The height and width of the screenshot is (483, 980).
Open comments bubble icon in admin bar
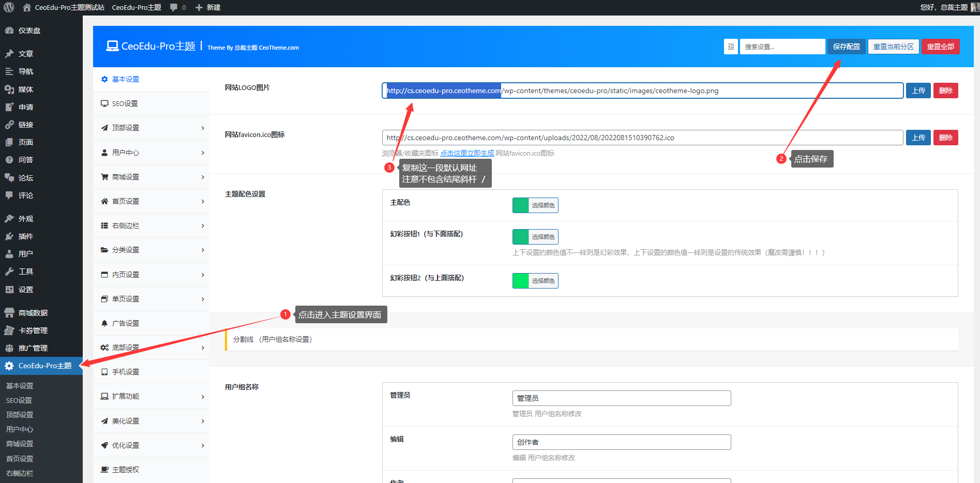pyautogui.click(x=174, y=7)
